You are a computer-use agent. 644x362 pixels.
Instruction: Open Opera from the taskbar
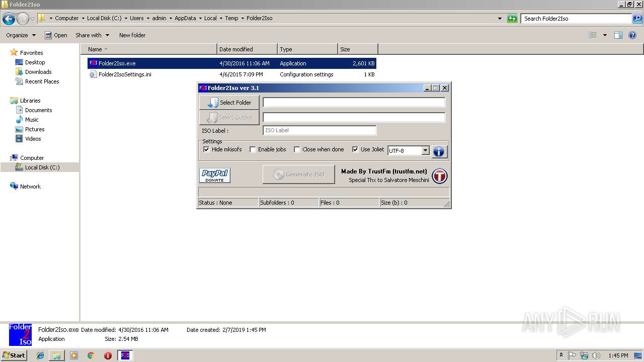click(x=108, y=355)
